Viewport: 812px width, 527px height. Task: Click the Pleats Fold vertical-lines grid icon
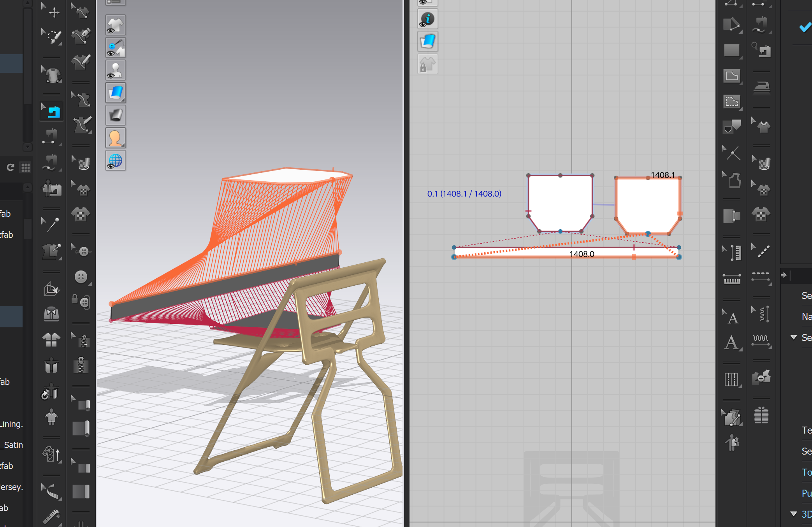732,379
